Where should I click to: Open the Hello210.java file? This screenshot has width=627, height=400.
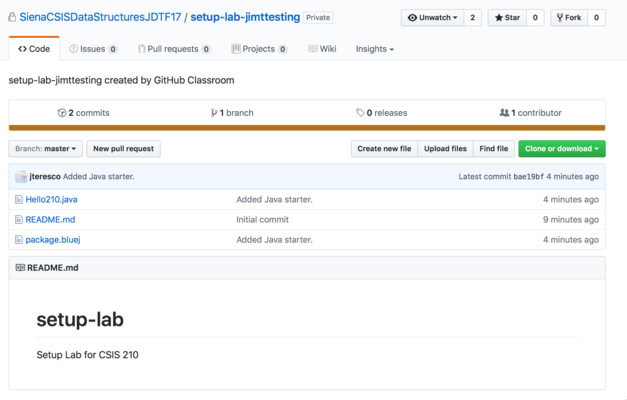52,199
